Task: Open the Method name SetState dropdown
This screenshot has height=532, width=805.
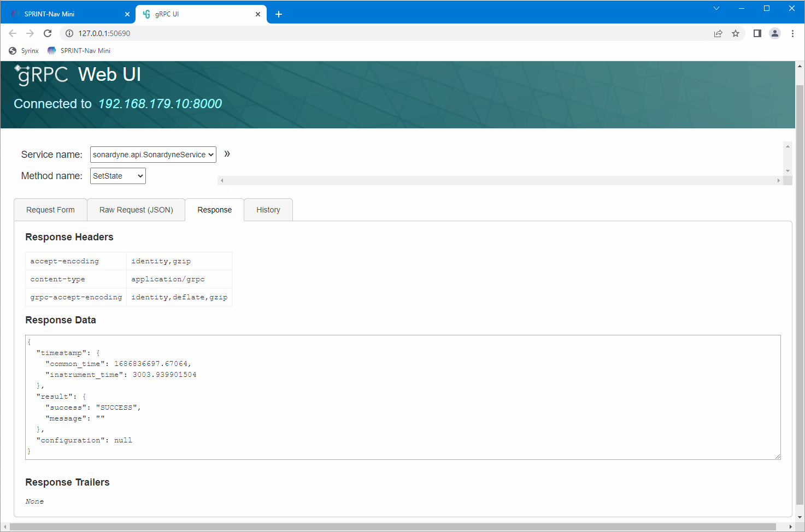Action: pos(118,176)
